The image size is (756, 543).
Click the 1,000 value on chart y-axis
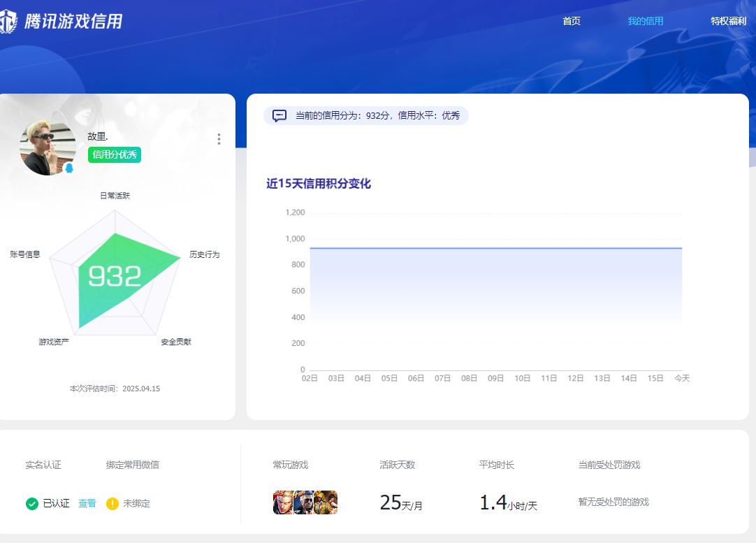[x=295, y=239]
